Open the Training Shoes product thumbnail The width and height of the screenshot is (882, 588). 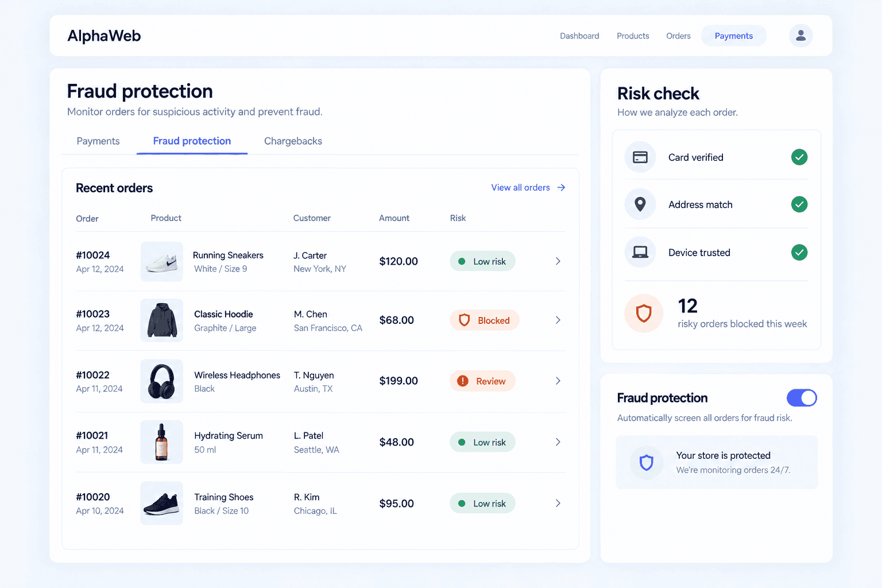[162, 503]
